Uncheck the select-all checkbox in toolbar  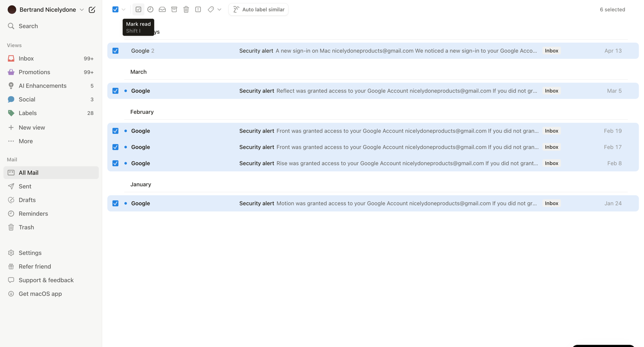click(115, 9)
